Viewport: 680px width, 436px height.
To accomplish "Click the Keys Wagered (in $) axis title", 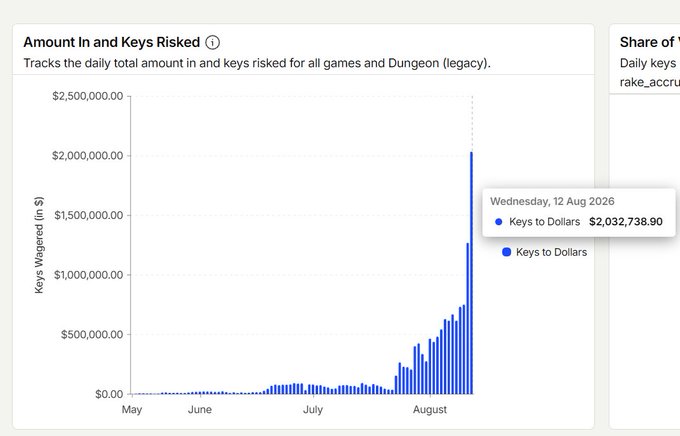I will click(39, 245).
